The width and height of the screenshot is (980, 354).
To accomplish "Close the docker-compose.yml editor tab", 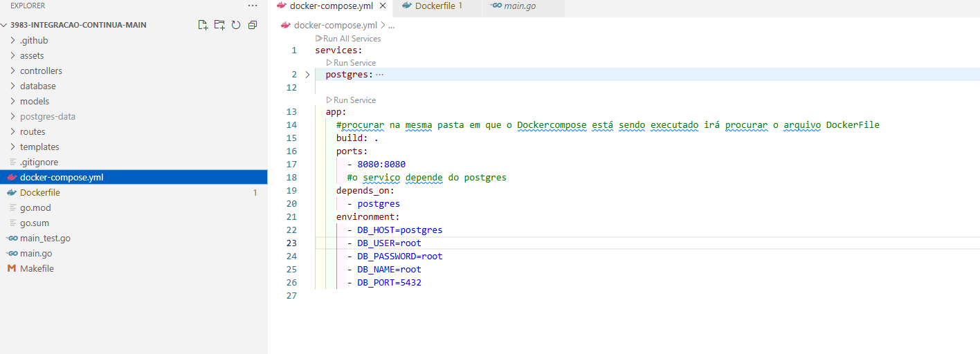I will (x=383, y=6).
